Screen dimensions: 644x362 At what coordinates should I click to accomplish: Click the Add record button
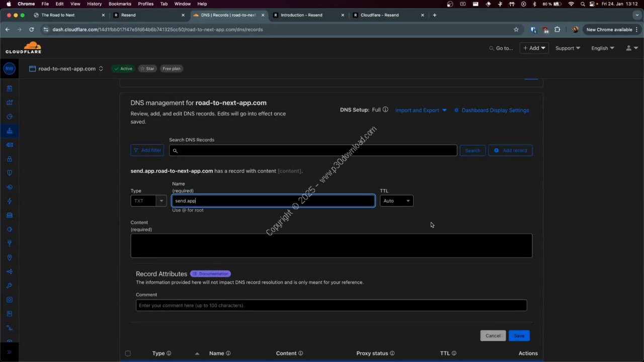pyautogui.click(x=510, y=150)
